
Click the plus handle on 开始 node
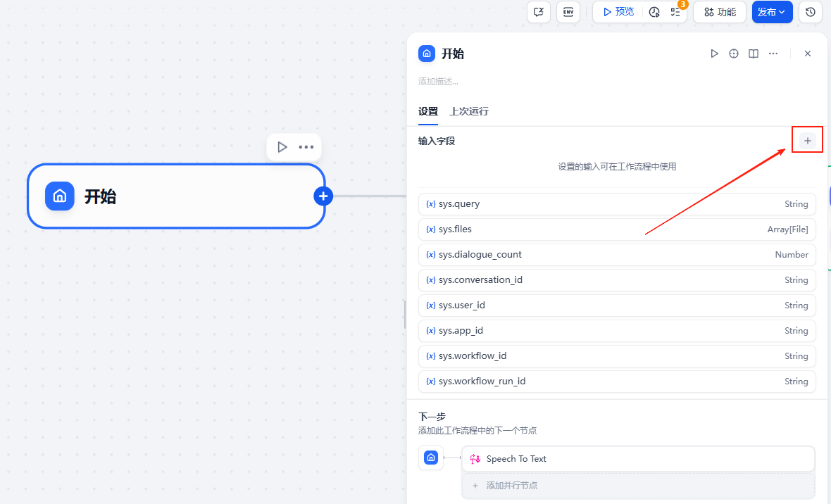point(323,196)
